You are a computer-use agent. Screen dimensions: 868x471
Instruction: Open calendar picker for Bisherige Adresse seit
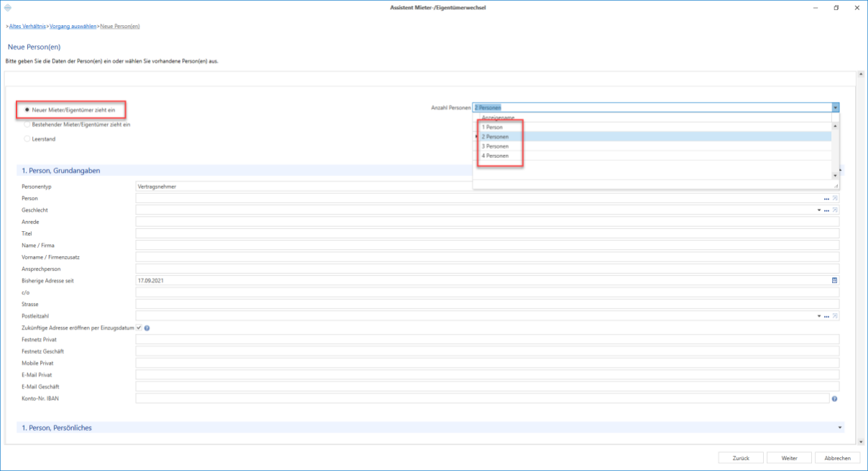pos(835,281)
